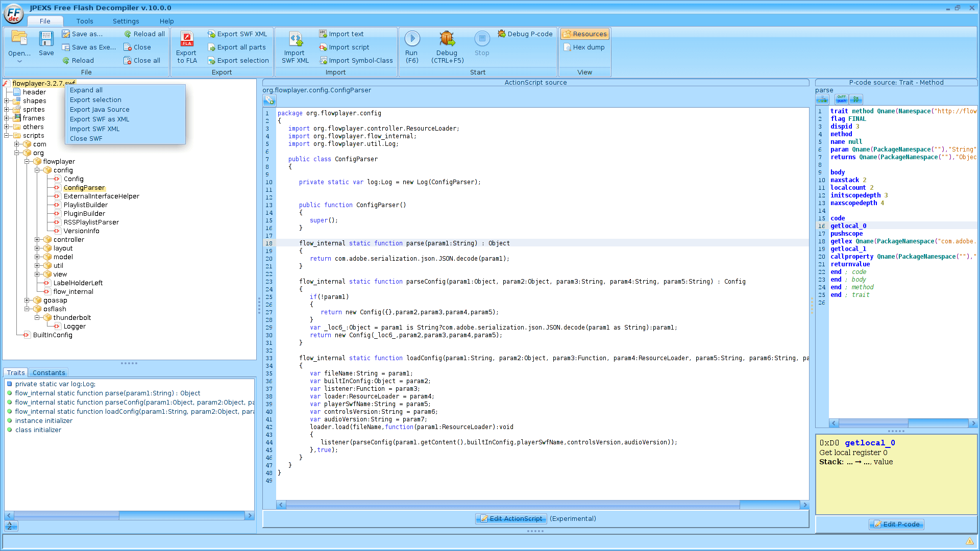
Task: Click the P-code graph view icon
Action: point(822,99)
